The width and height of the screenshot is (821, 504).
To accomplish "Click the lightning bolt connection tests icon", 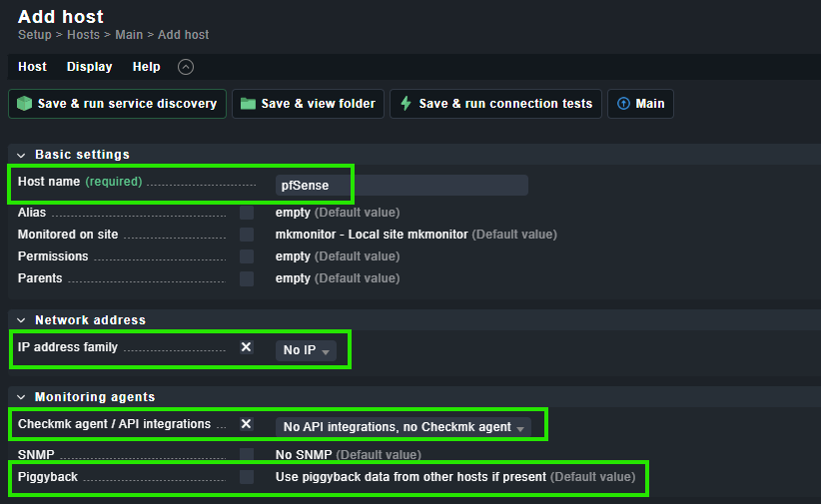I will click(x=406, y=104).
